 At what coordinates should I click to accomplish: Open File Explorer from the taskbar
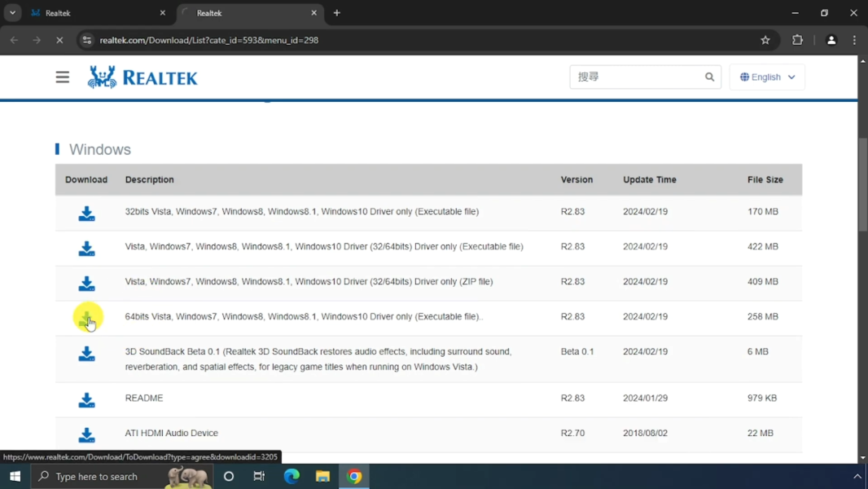pos(322,476)
